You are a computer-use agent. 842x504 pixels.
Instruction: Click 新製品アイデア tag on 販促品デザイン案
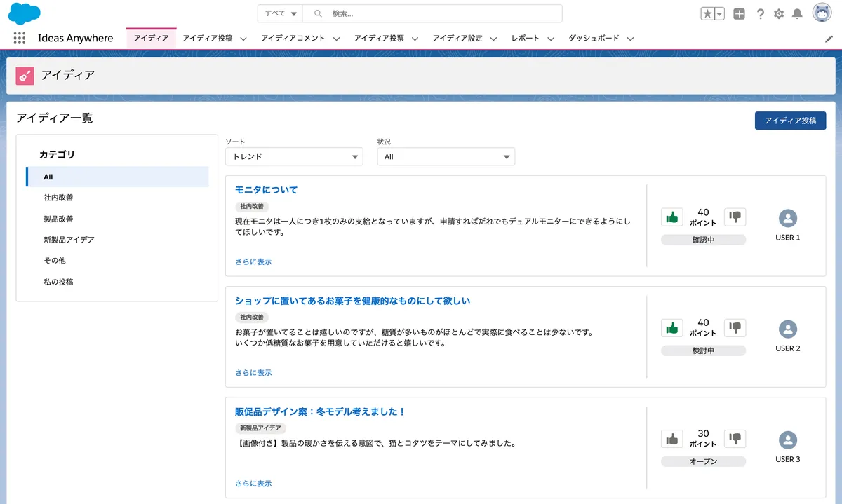point(260,428)
